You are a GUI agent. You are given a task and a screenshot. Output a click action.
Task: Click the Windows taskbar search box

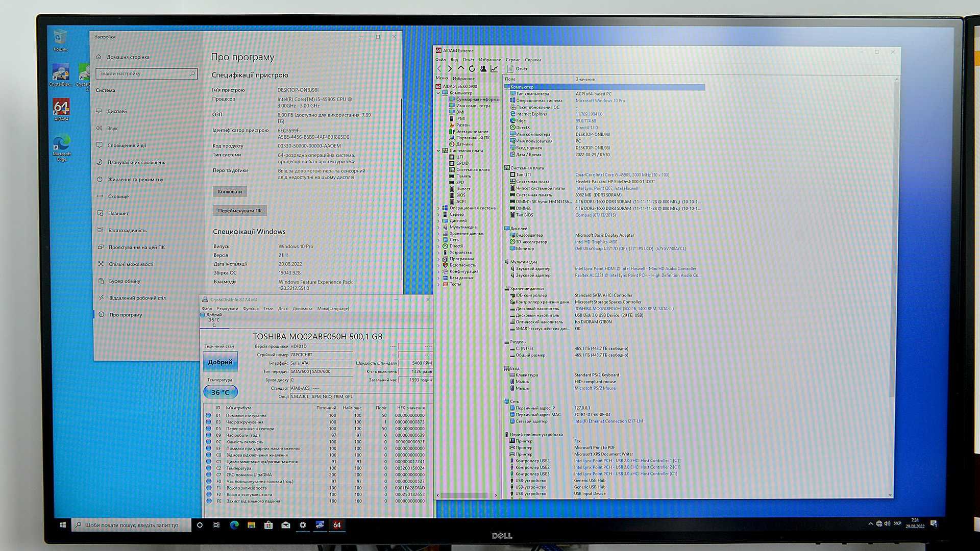(x=131, y=525)
